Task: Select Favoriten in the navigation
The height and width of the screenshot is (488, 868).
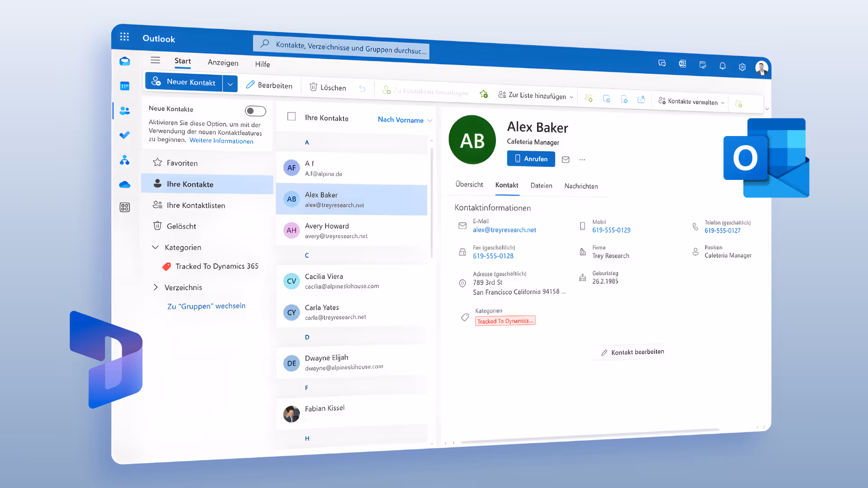Action: [x=207, y=163]
